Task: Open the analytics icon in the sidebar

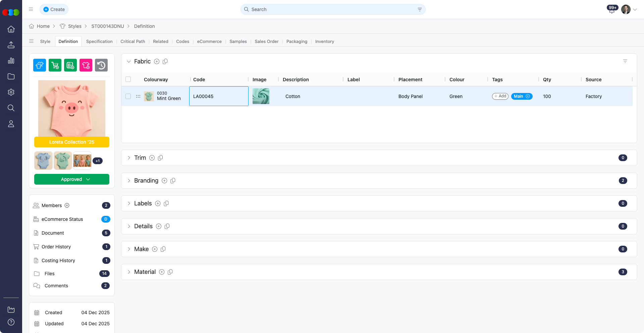Action: (11, 61)
